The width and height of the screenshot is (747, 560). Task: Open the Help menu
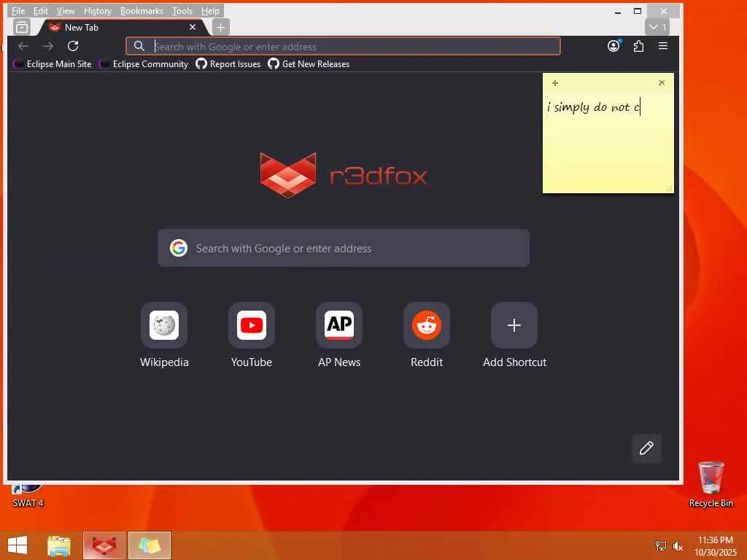(210, 10)
